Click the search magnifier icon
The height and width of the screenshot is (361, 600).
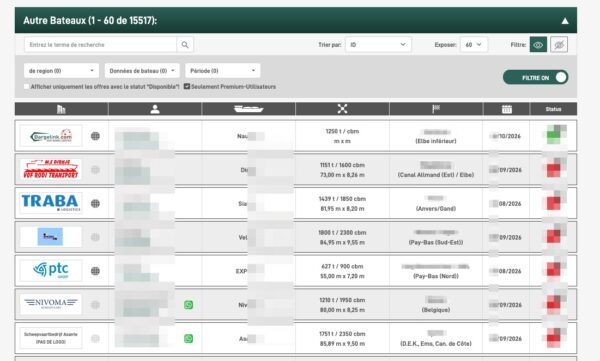point(185,45)
